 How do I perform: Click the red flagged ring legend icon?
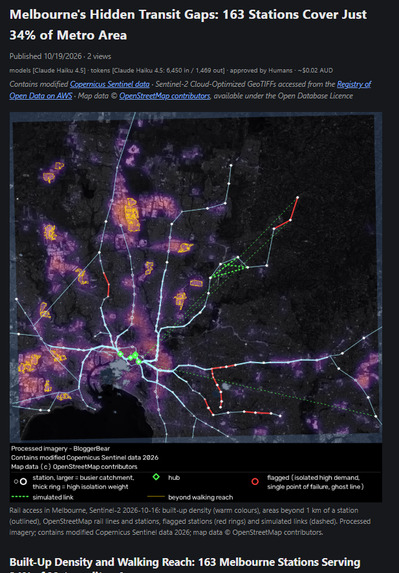255,482
